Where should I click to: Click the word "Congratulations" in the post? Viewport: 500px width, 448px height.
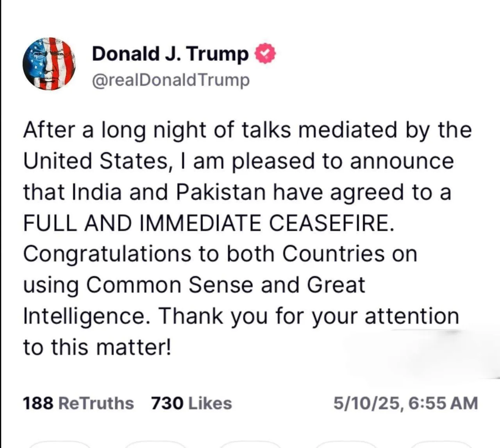(107, 254)
